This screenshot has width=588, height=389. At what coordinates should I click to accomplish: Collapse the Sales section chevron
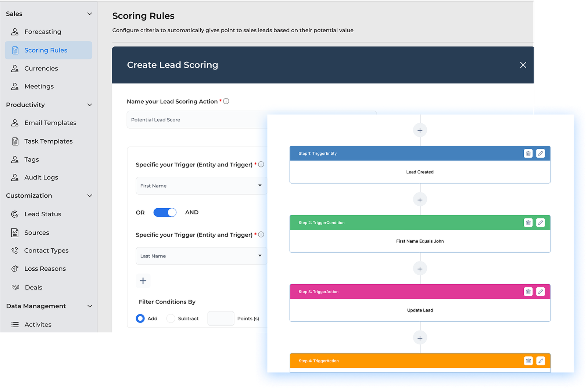pyautogui.click(x=89, y=14)
